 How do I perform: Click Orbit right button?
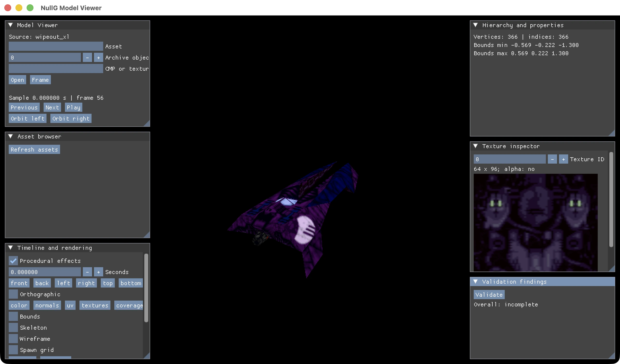point(71,118)
